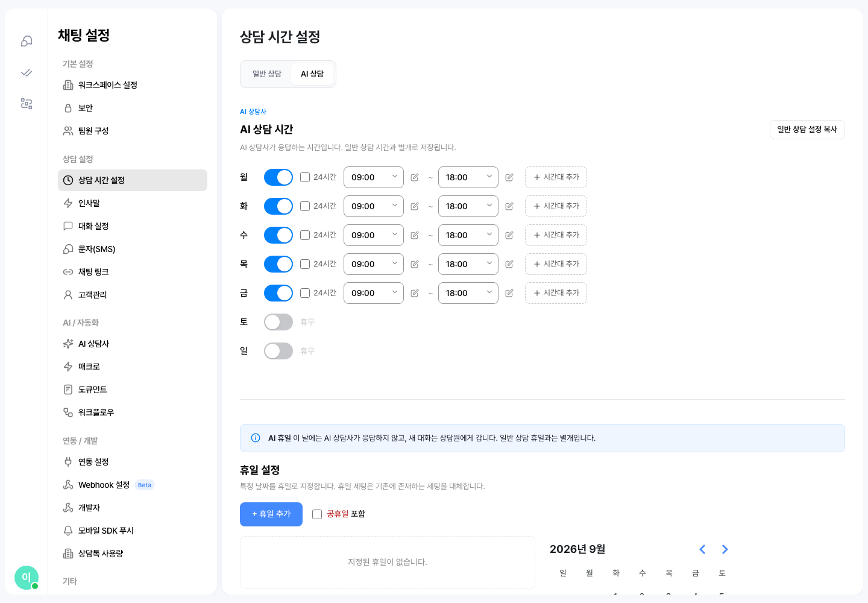Image resolution: width=868 pixels, height=603 pixels.
Task: Enable the Saturday (토) toggle
Action: (x=278, y=322)
